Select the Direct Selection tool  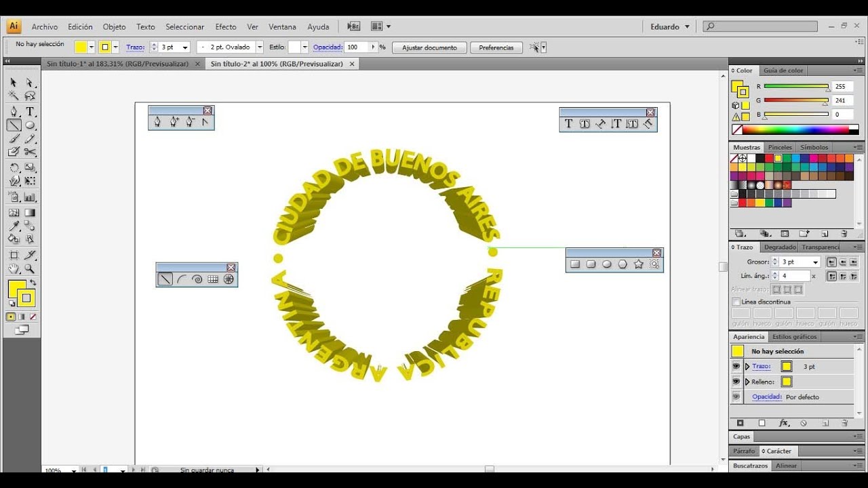point(30,82)
